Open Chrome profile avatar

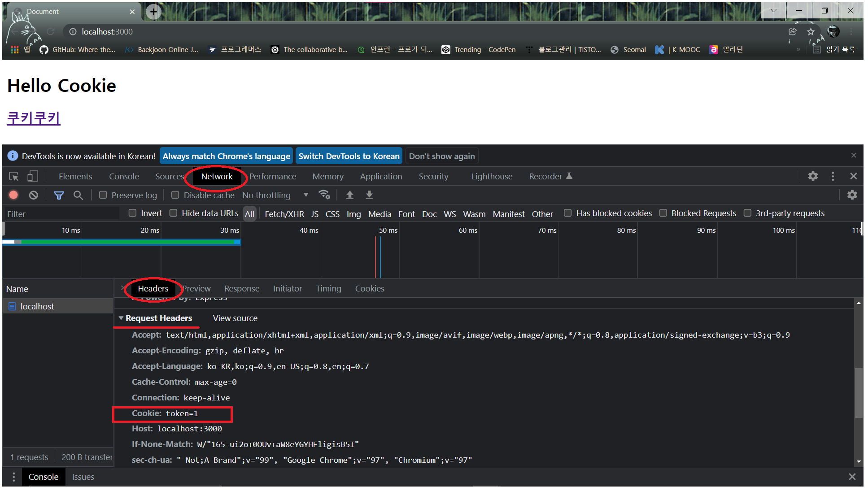point(833,31)
